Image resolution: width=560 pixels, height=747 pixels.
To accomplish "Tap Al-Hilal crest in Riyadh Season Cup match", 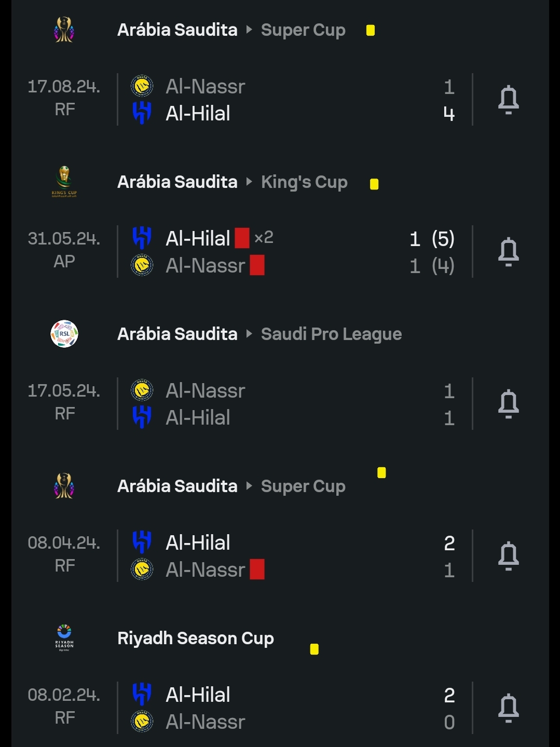I will click(x=142, y=695).
